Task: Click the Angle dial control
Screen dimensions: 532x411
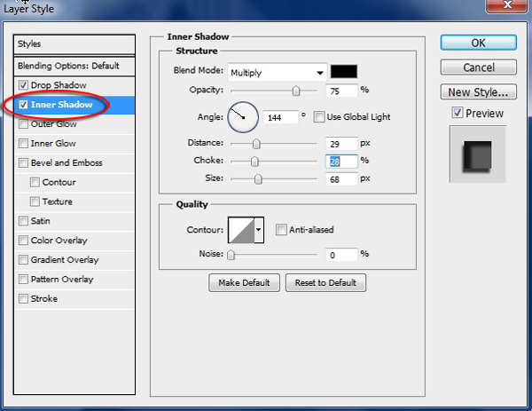Action: tap(242, 116)
